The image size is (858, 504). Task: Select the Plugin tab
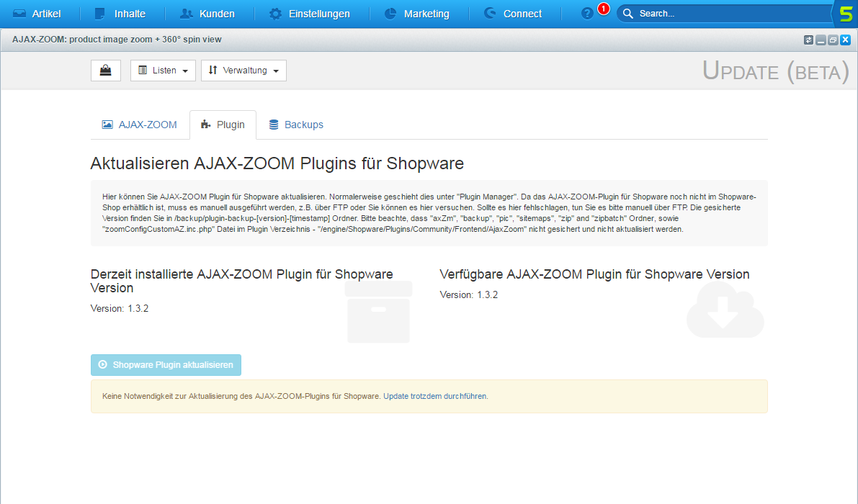(223, 125)
